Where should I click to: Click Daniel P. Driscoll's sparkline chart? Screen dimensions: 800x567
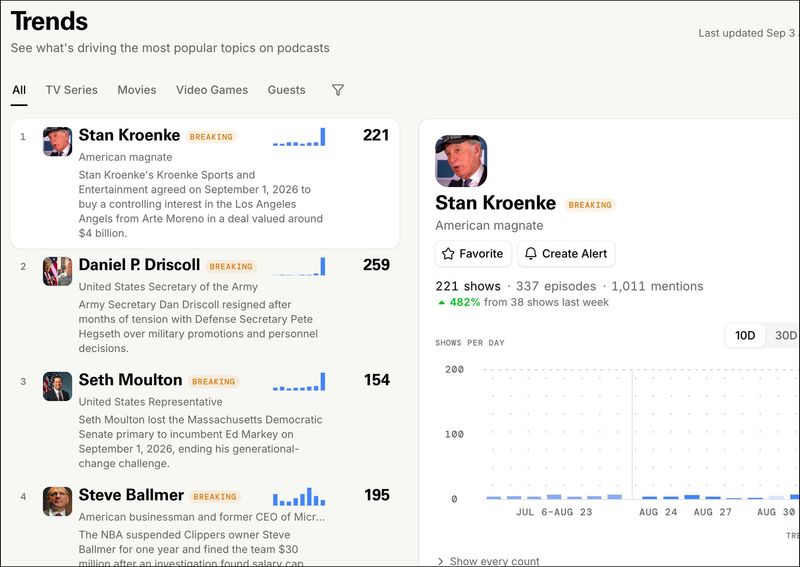299,266
